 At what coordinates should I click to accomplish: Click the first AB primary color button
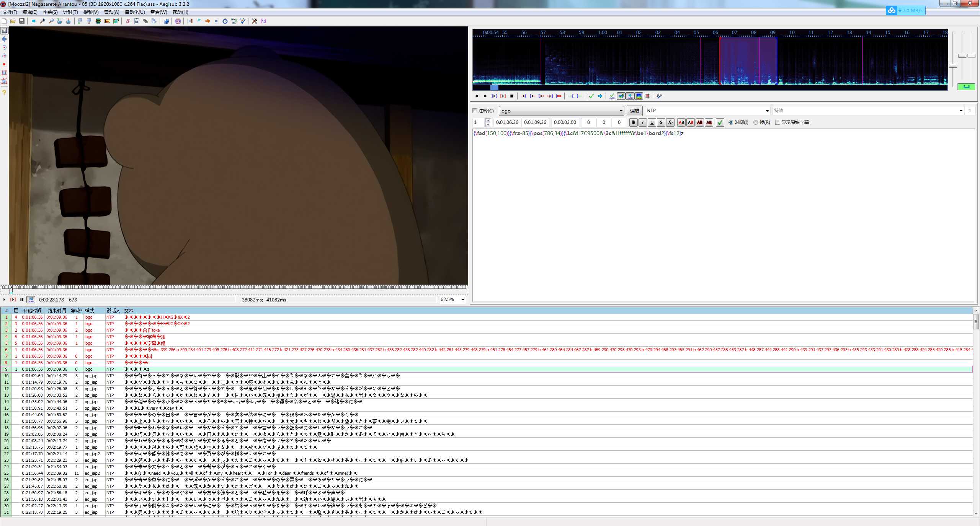pyautogui.click(x=681, y=122)
